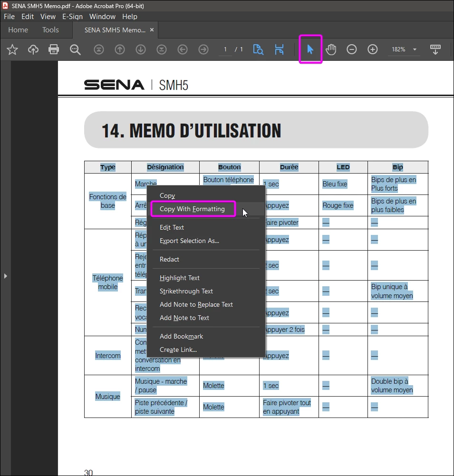Click the 182% zoom value field

[398, 49]
